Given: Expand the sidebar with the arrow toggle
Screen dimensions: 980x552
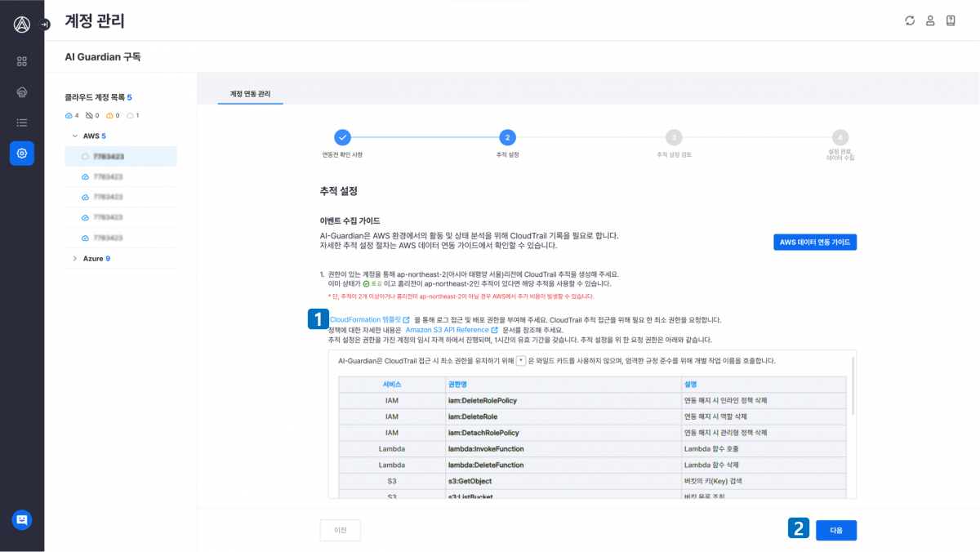Looking at the screenshot, I should 45,24.
